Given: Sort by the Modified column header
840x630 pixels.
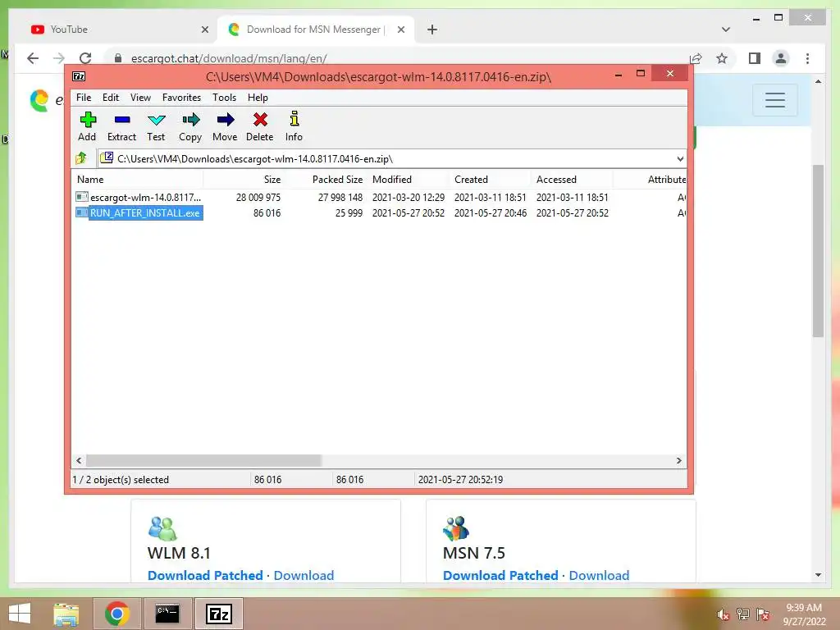Looking at the screenshot, I should pos(408,180).
